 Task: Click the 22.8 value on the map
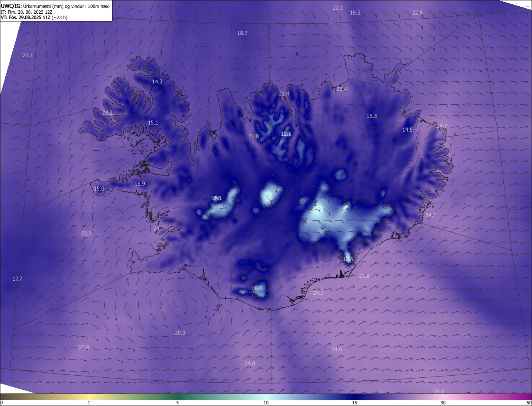[417, 13]
